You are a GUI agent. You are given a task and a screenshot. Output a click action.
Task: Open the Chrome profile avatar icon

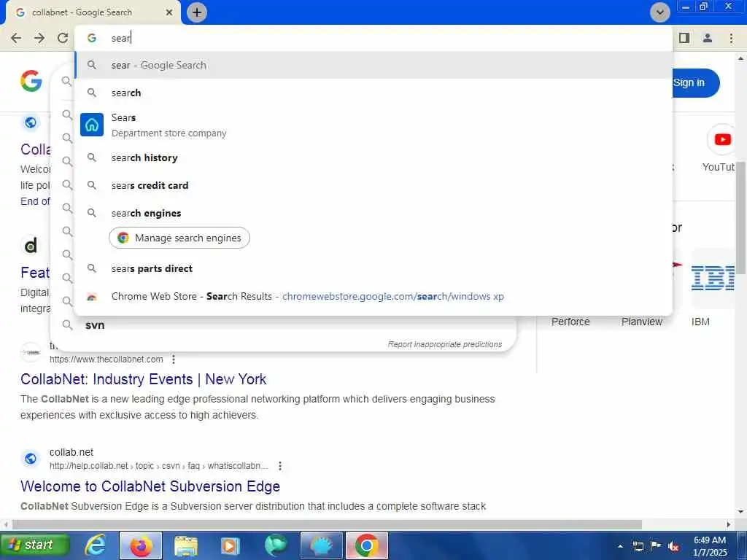708,38
